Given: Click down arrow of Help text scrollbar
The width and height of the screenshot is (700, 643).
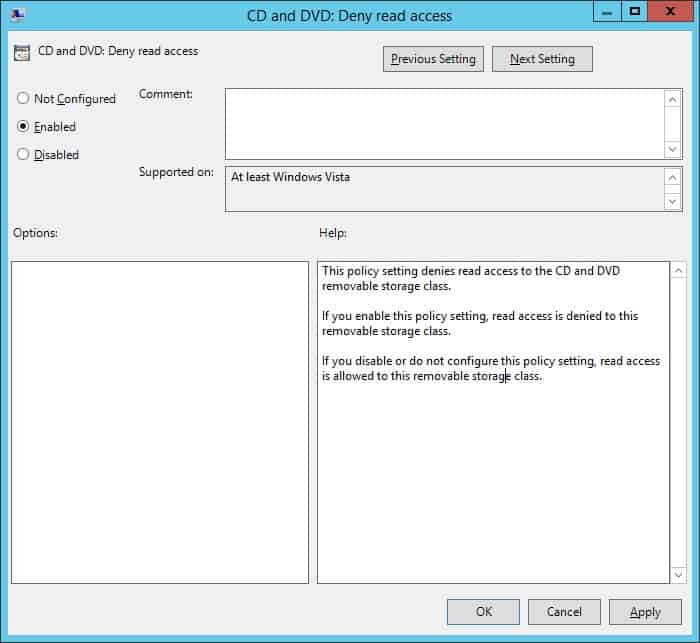Looking at the screenshot, I should click(x=678, y=574).
